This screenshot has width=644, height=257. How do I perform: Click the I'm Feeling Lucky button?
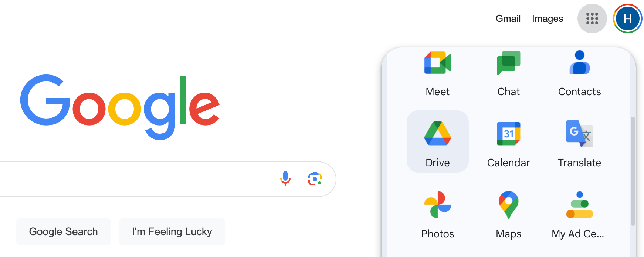point(172,232)
